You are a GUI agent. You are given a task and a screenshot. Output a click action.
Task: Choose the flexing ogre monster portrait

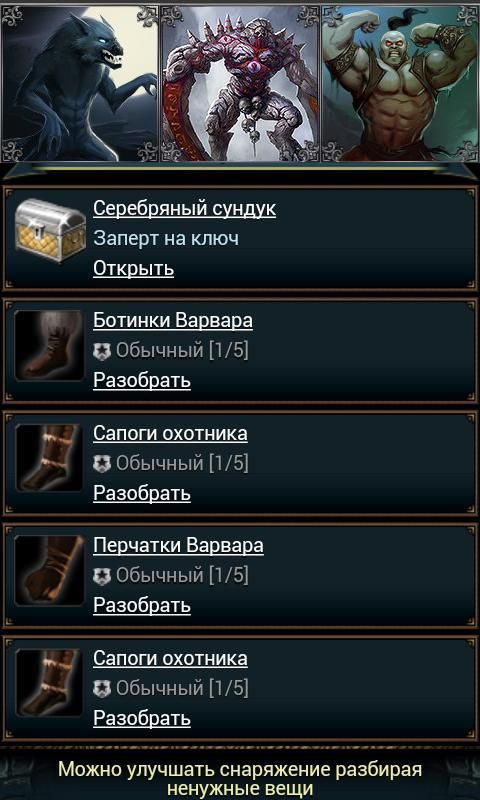(400, 83)
